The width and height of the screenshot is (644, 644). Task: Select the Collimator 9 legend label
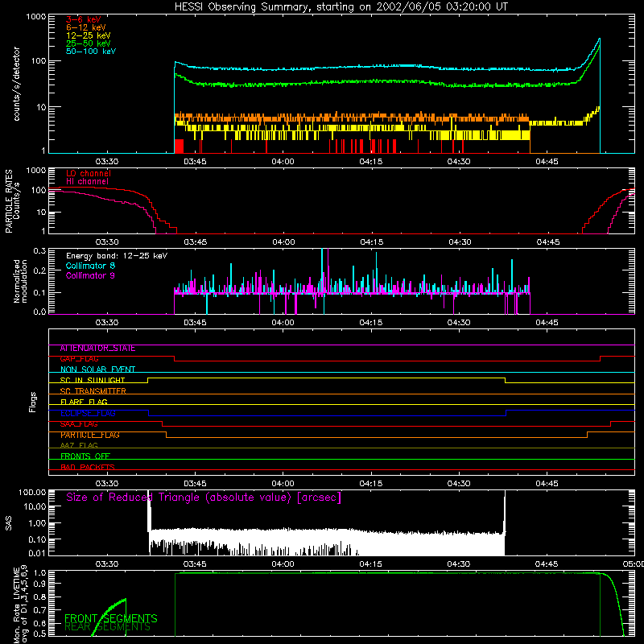[x=90, y=275]
